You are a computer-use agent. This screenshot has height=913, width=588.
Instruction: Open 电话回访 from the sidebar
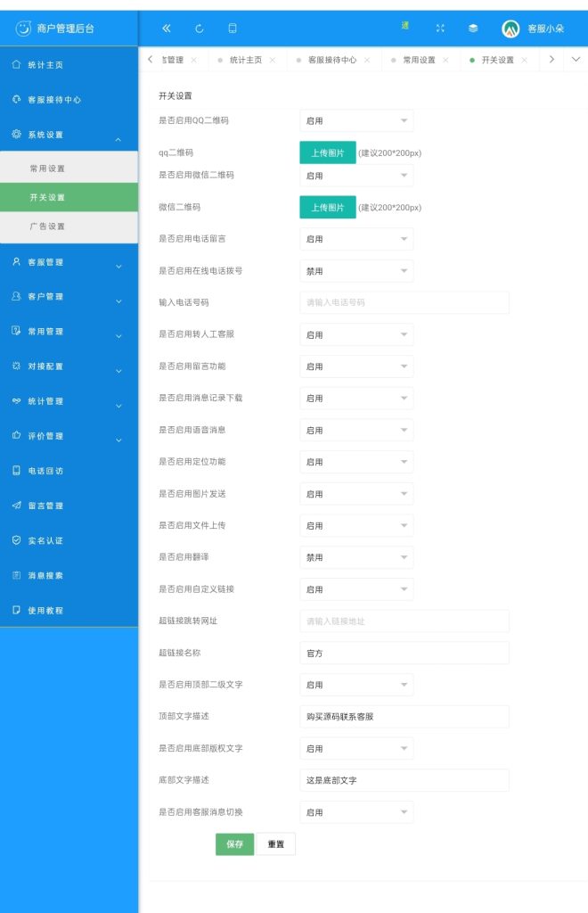[45, 471]
